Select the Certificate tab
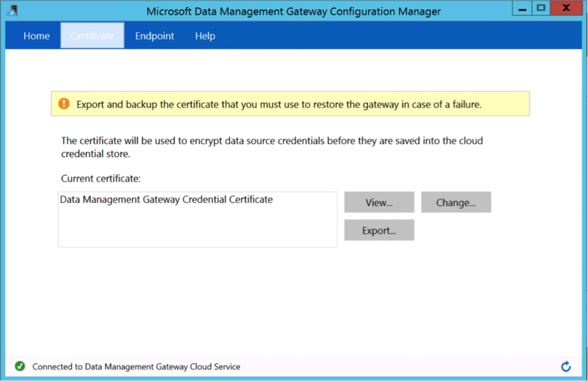This screenshot has height=381, width=588. 92,36
